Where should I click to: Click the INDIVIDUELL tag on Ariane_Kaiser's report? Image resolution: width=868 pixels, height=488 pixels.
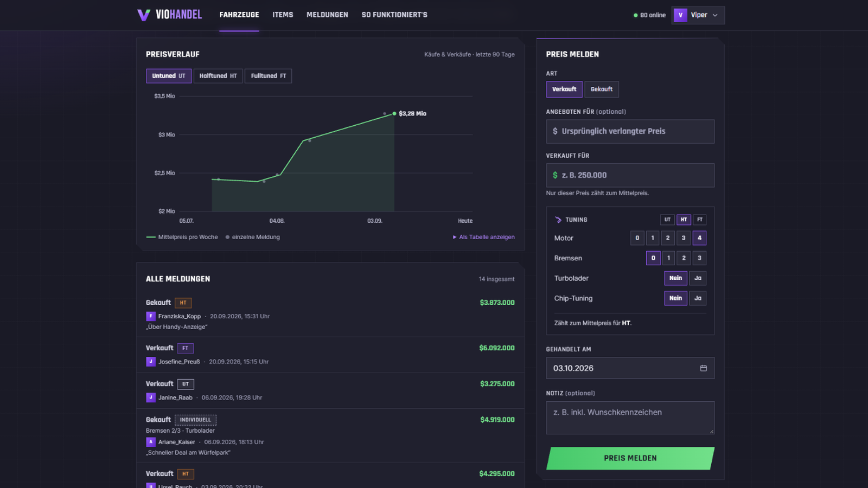196,420
